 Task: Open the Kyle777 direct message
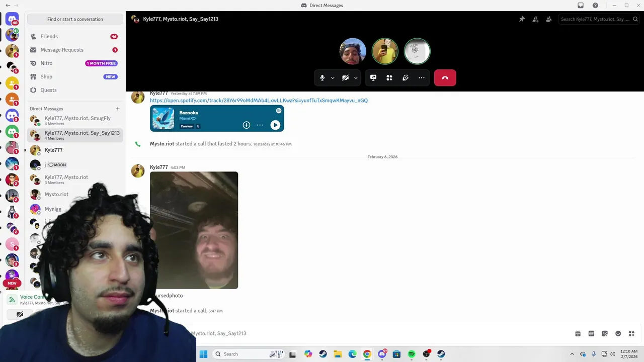coord(75,150)
